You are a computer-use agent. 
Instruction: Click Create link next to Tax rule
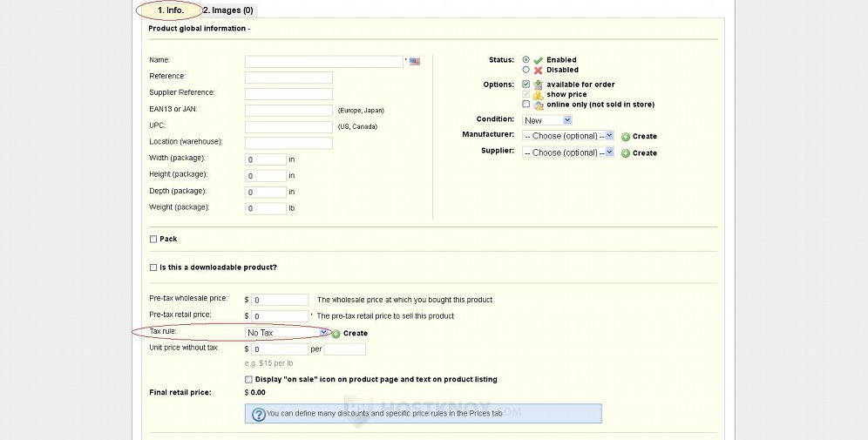356,333
